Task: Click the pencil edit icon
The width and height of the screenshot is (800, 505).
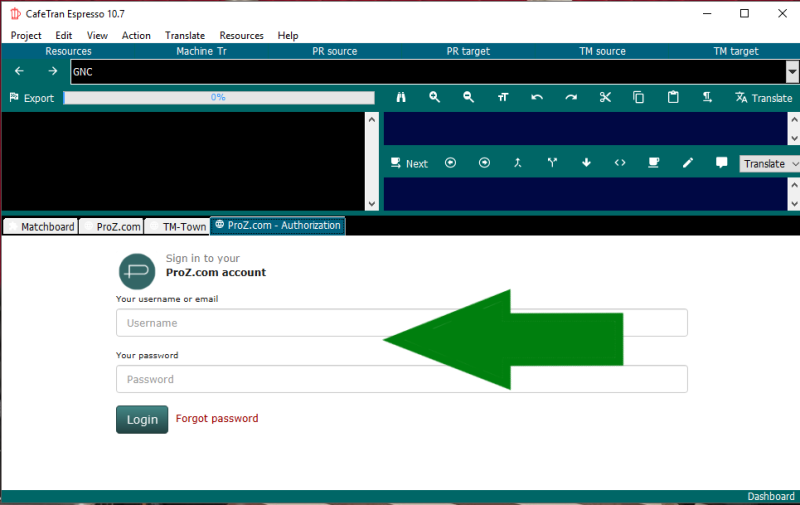Action: 688,163
